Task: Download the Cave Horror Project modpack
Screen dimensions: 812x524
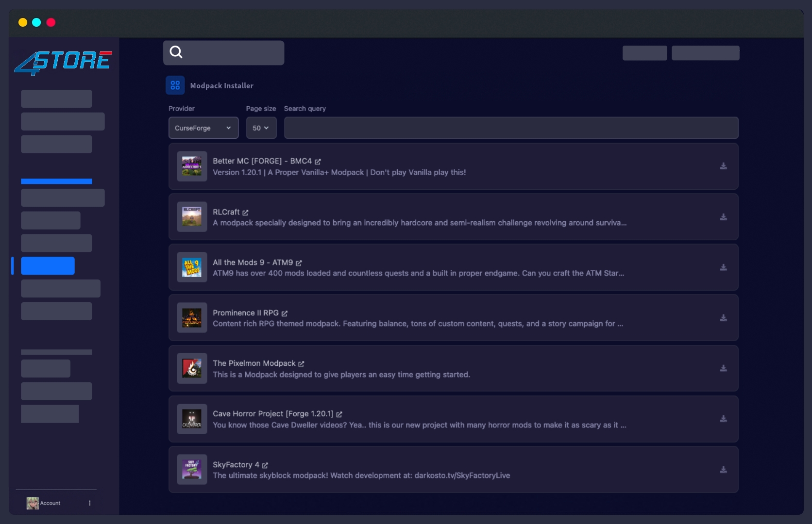Action: click(723, 419)
